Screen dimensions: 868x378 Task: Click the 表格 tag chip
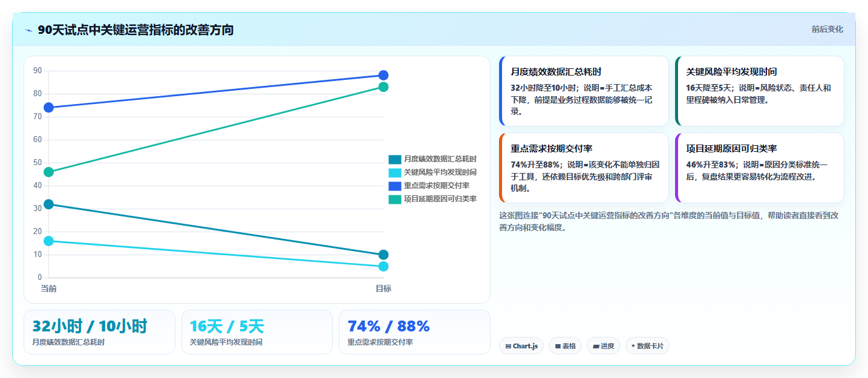pos(565,346)
